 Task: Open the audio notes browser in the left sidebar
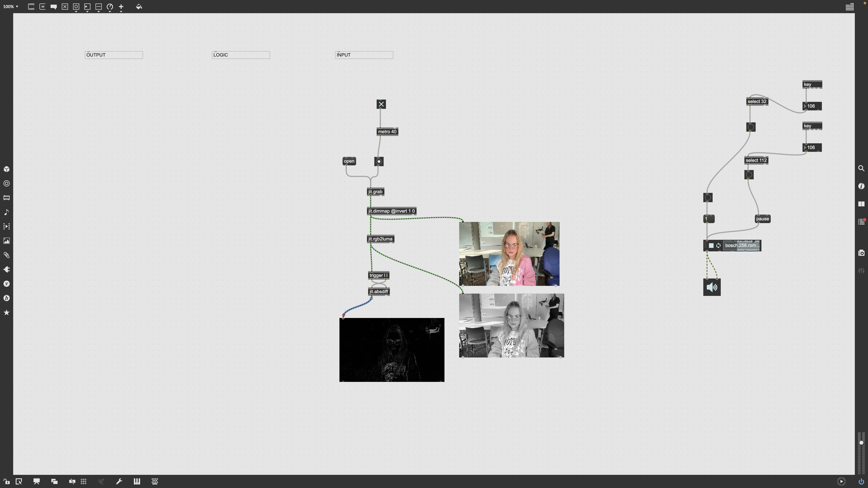[6, 212]
